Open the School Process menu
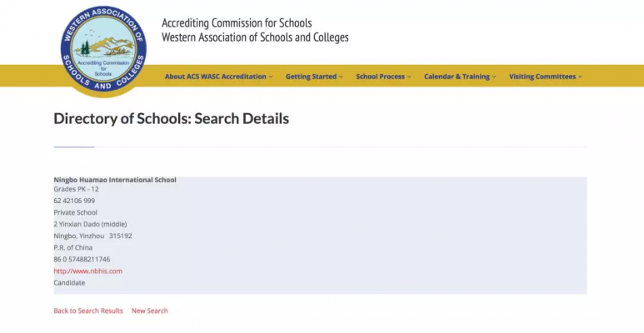The height and width of the screenshot is (333, 644). point(383,77)
